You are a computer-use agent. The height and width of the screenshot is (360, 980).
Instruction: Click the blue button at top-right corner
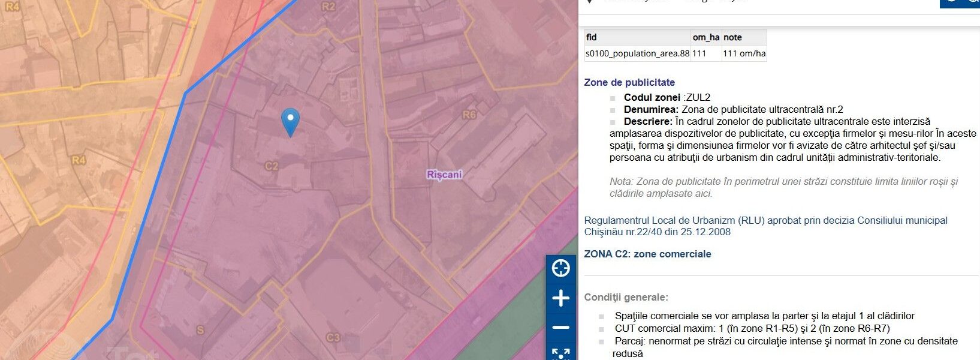click(959, 2)
